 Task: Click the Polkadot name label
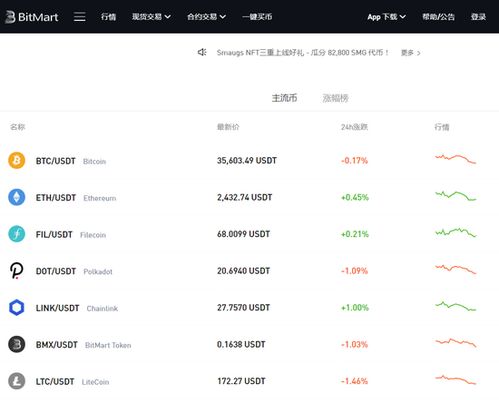click(98, 272)
